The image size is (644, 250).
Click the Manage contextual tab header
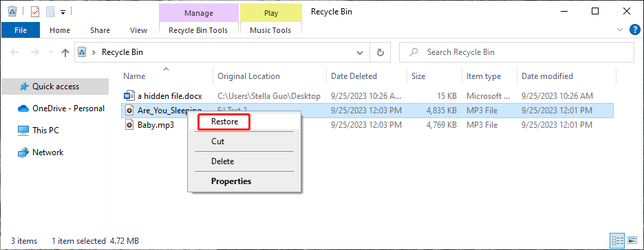point(198,12)
